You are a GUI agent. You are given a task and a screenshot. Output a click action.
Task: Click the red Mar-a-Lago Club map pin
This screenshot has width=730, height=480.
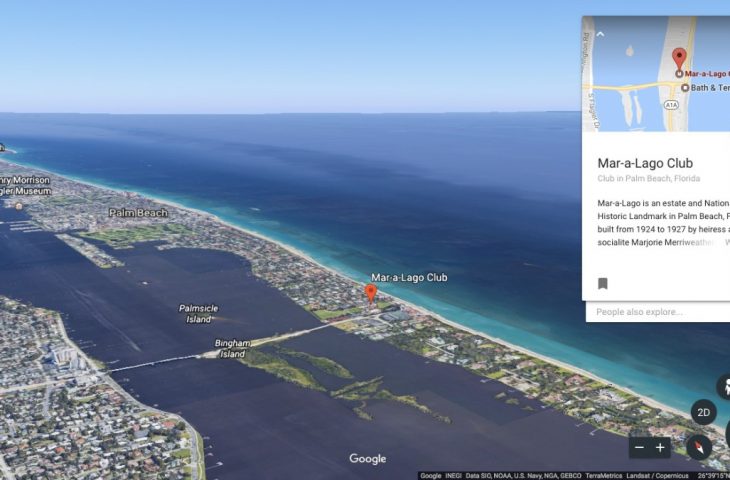tap(371, 294)
